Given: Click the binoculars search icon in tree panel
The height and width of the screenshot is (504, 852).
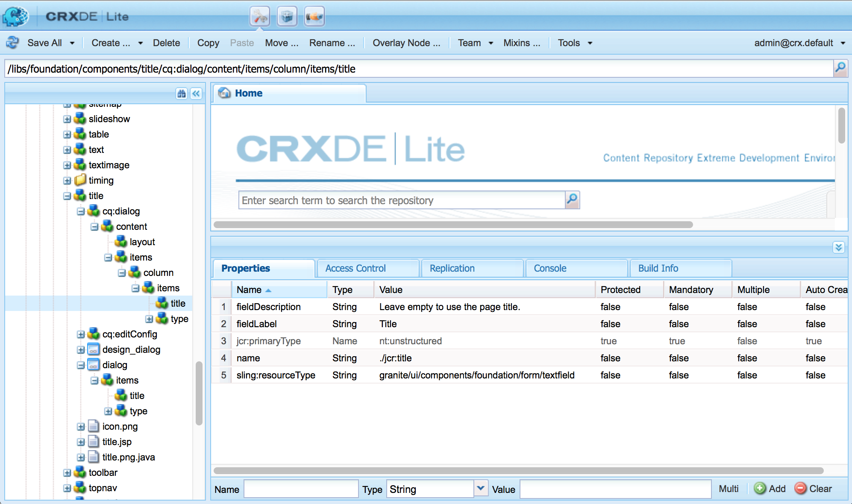Looking at the screenshot, I should tap(182, 94).
